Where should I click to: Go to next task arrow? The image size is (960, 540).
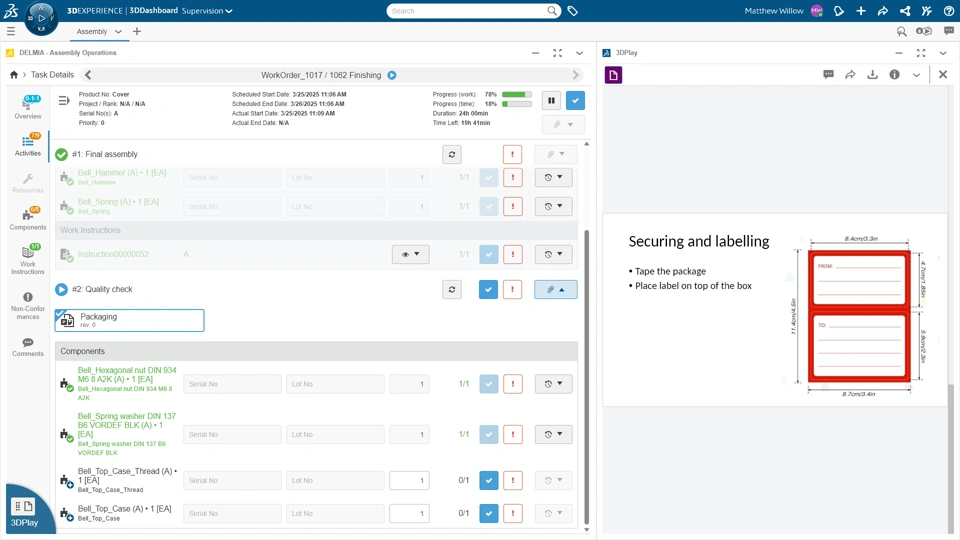(575, 75)
